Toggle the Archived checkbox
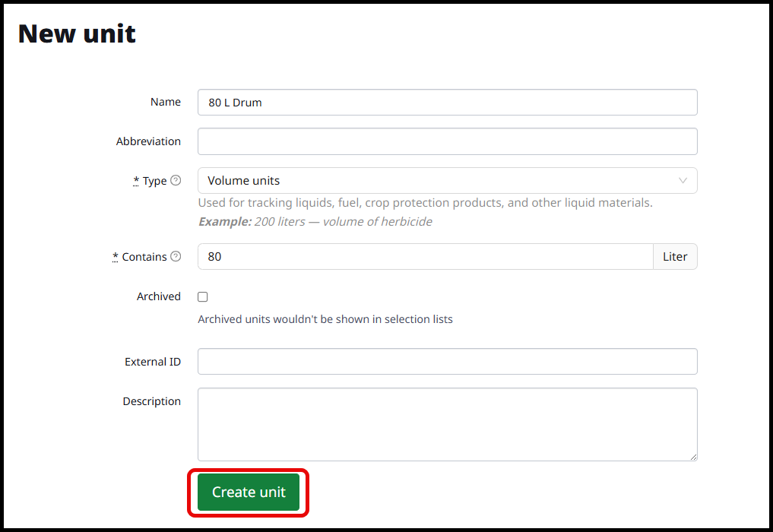 [203, 297]
